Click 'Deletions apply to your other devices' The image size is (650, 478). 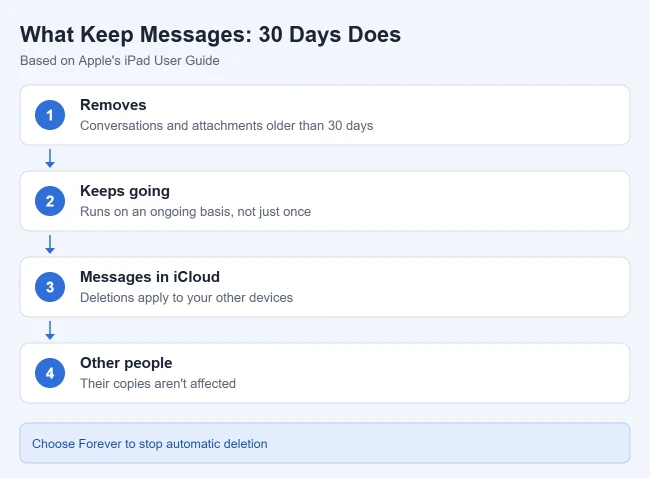[x=186, y=298]
